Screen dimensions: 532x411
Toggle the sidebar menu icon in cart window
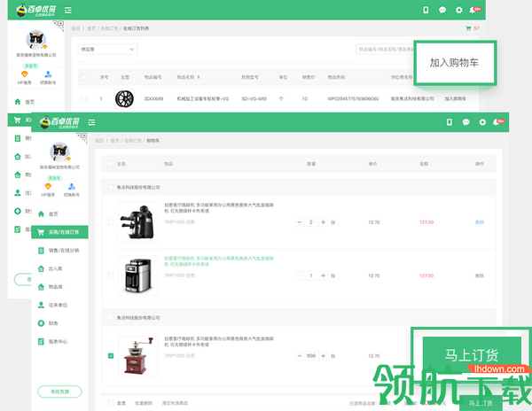click(x=91, y=122)
